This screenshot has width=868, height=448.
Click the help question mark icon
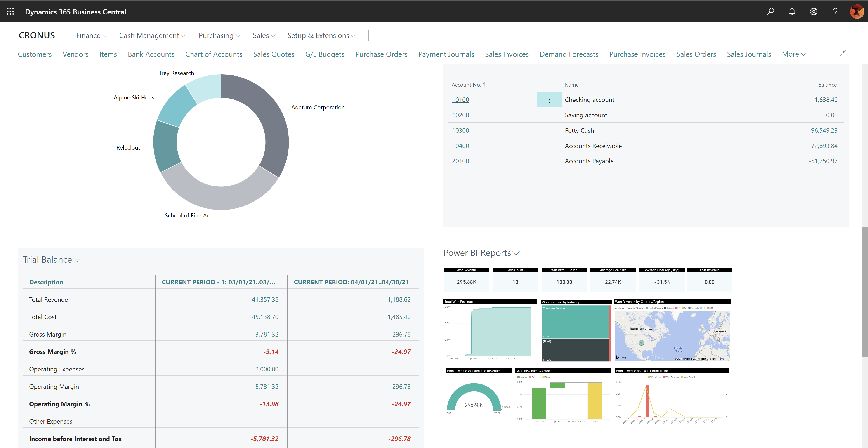[835, 12]
